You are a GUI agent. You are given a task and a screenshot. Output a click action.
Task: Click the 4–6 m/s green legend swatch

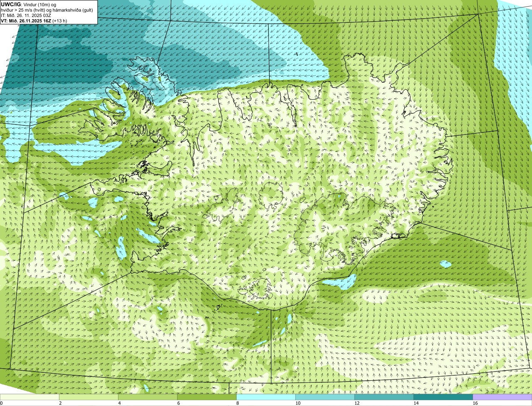click(x=148, y=397)
